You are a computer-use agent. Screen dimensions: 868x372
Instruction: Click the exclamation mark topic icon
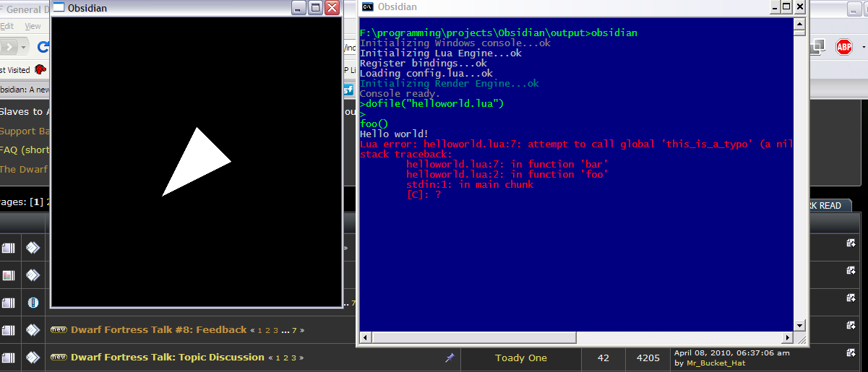click(x=33, y=303)
